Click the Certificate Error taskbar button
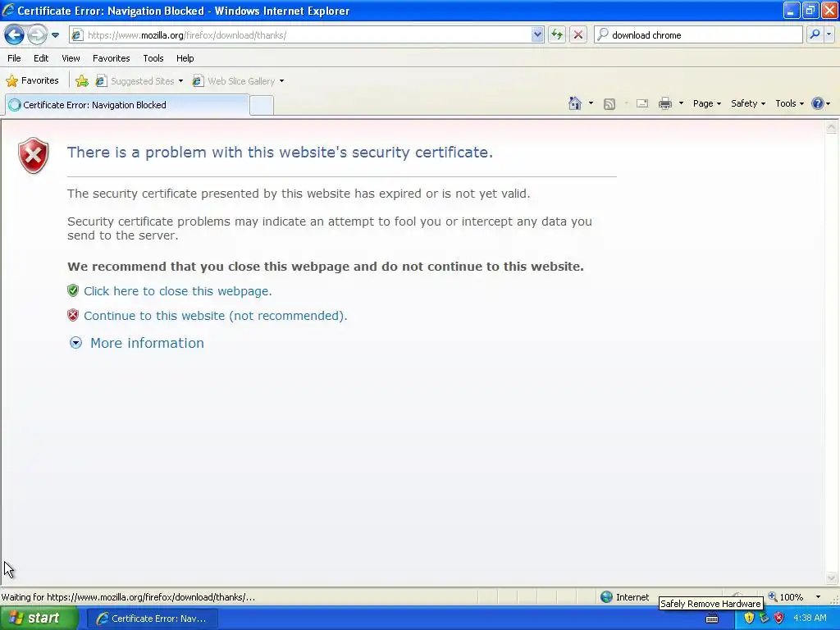Screen dimensions: 840x630 pos(152,619)
